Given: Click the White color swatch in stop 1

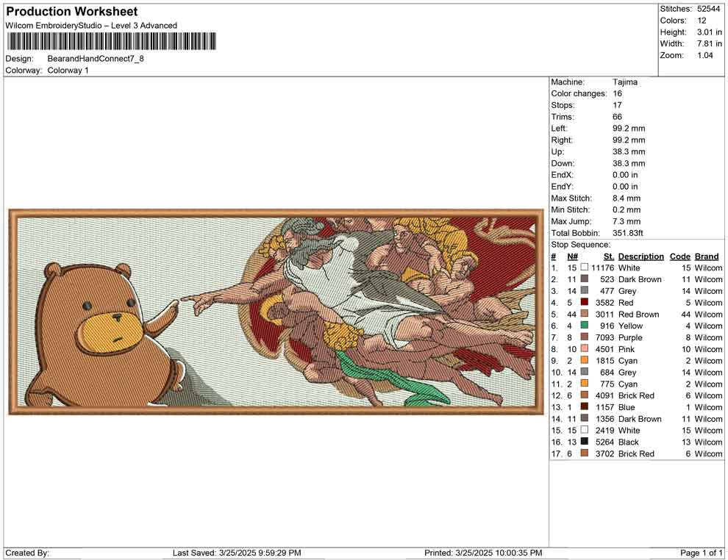Looking at the screenshot, I should click(x=584, y=268).
